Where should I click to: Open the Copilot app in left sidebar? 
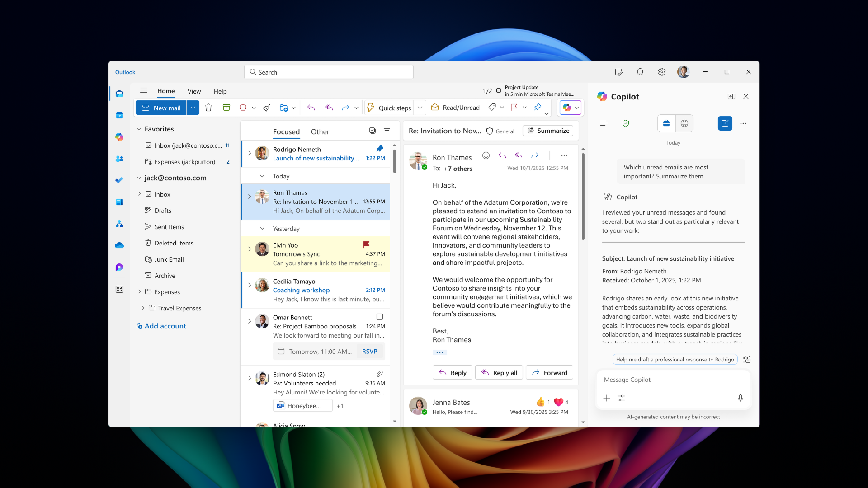click(119, 137)
